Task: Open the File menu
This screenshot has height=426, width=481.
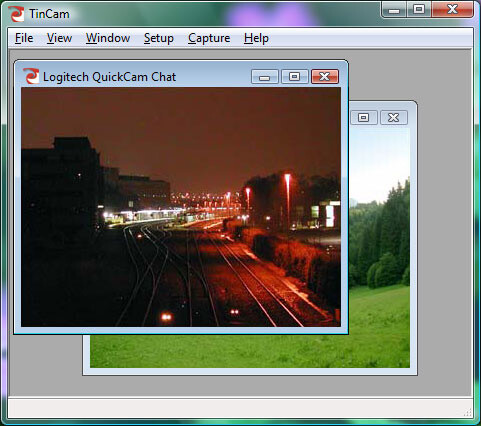Action: pos(24,38)
